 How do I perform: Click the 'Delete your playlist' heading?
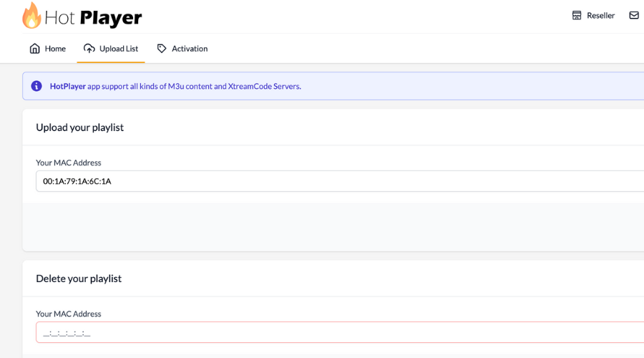79,279
